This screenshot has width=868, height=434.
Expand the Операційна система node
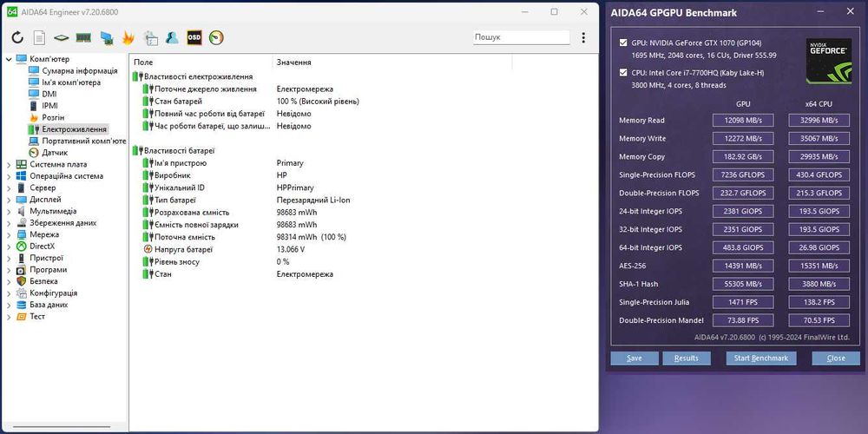coord(9,176)
